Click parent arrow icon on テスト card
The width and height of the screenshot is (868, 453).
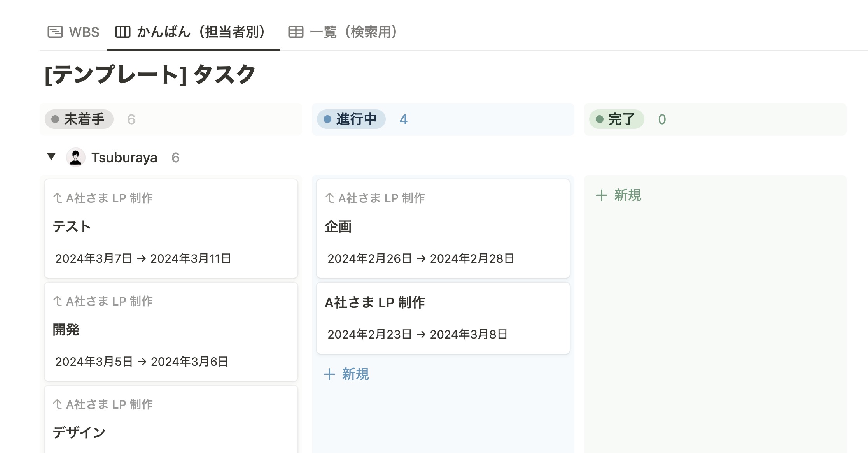(x=58, y=198)
